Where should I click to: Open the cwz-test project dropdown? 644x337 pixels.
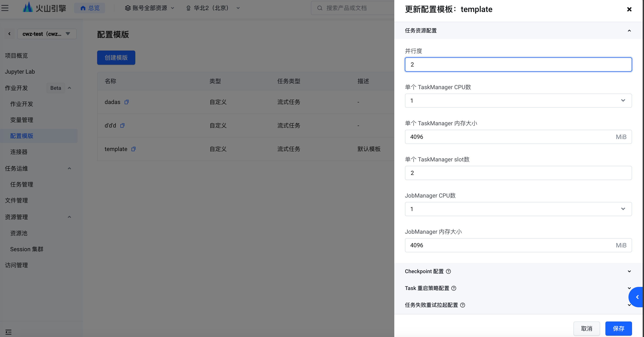pyautogui.click(x=47, y=34)
